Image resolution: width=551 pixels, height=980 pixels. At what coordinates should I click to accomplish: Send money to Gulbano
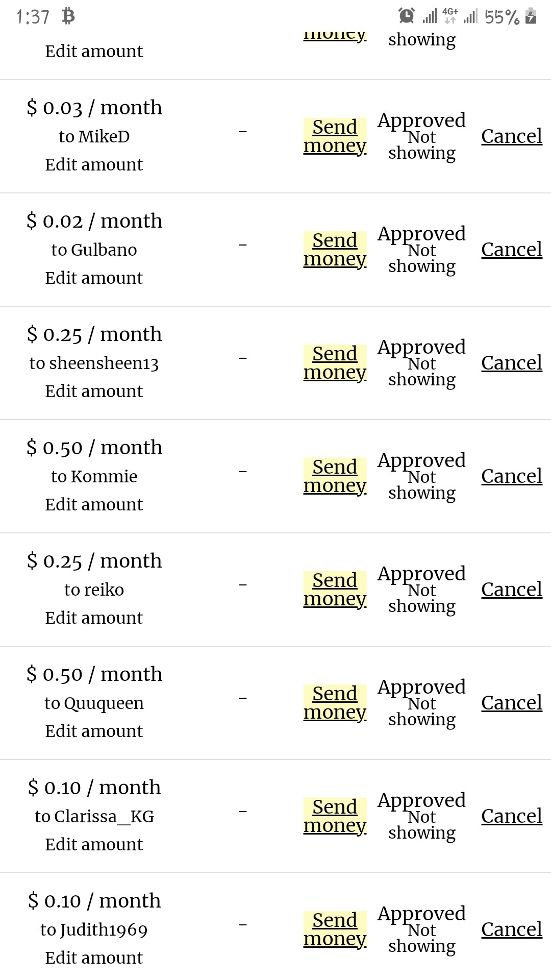335,250
